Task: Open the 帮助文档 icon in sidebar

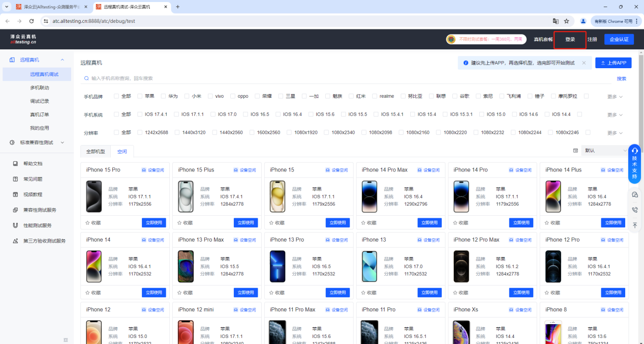Action: [15, 163]
